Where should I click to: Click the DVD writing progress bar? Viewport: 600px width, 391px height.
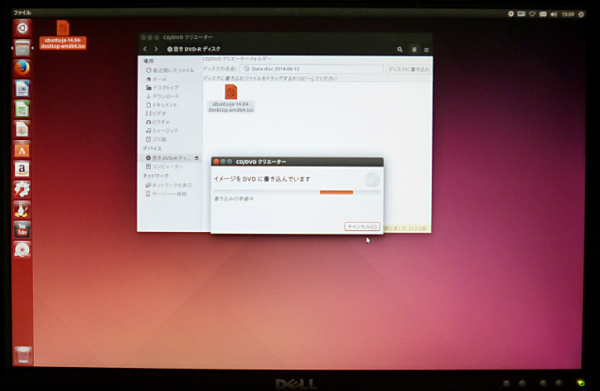pos(297,192)
